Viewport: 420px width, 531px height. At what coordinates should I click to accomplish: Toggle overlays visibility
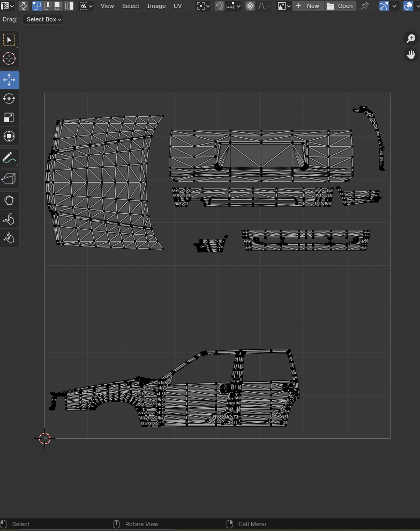(x=408, y=6)
